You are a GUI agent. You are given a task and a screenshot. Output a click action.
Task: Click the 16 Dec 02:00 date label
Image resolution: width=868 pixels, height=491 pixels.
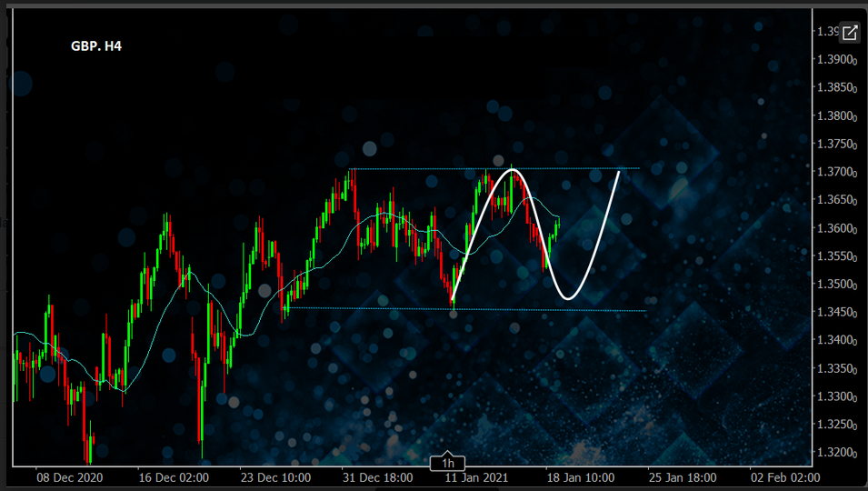174,477
